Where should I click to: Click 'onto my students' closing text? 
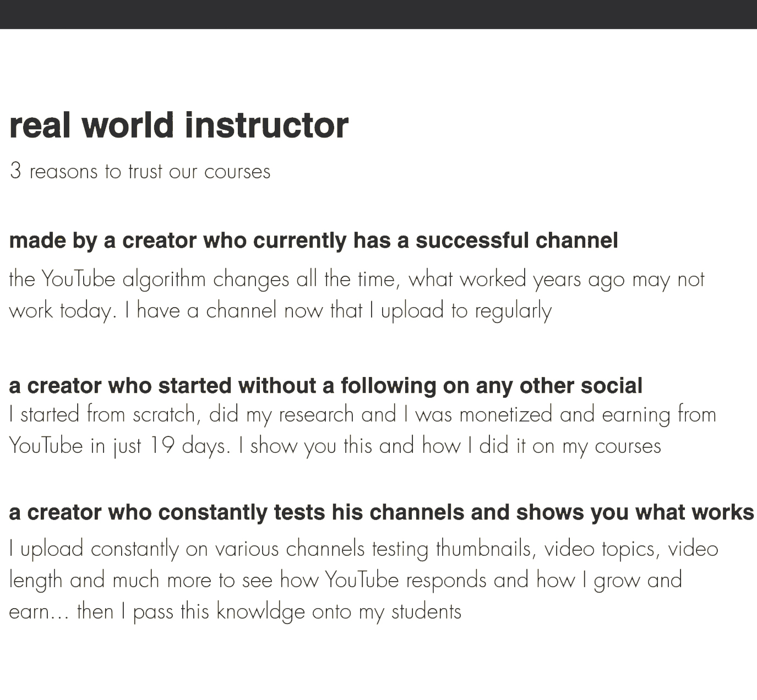pyautogui.click(x=386, y=612)
